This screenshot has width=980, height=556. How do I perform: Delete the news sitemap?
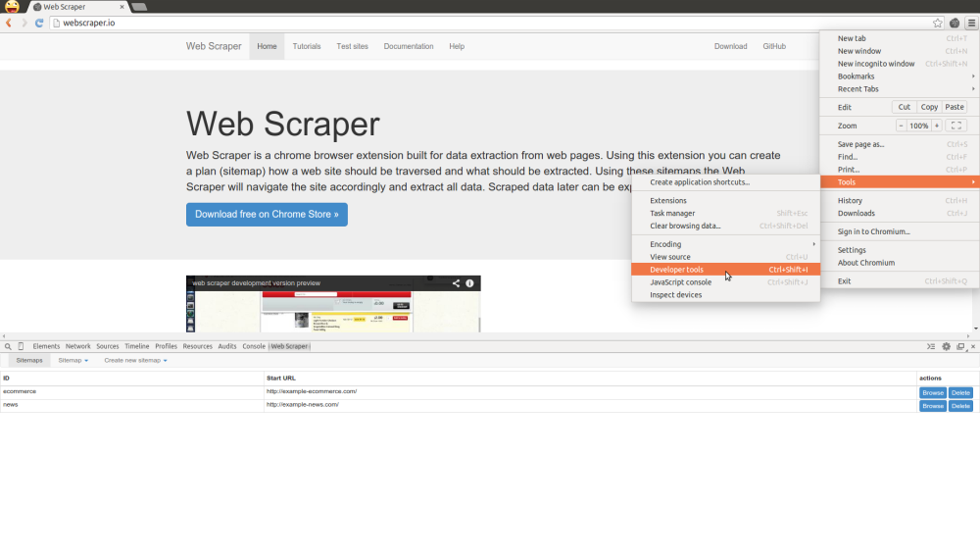(960, 406)
